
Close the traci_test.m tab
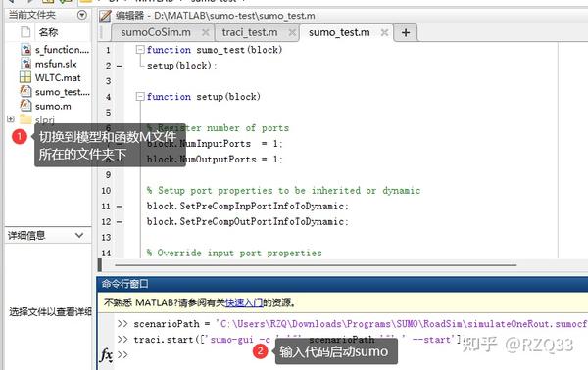[292, 33]
